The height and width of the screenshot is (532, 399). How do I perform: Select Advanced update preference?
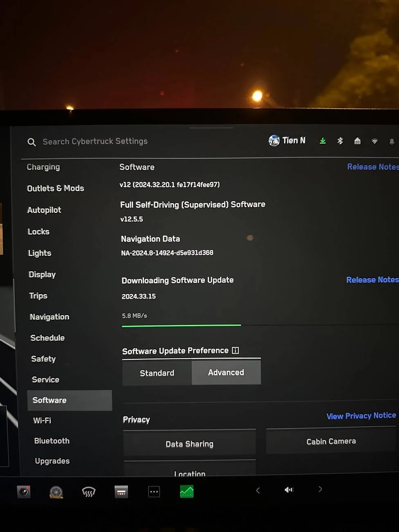tap(226, 372)
